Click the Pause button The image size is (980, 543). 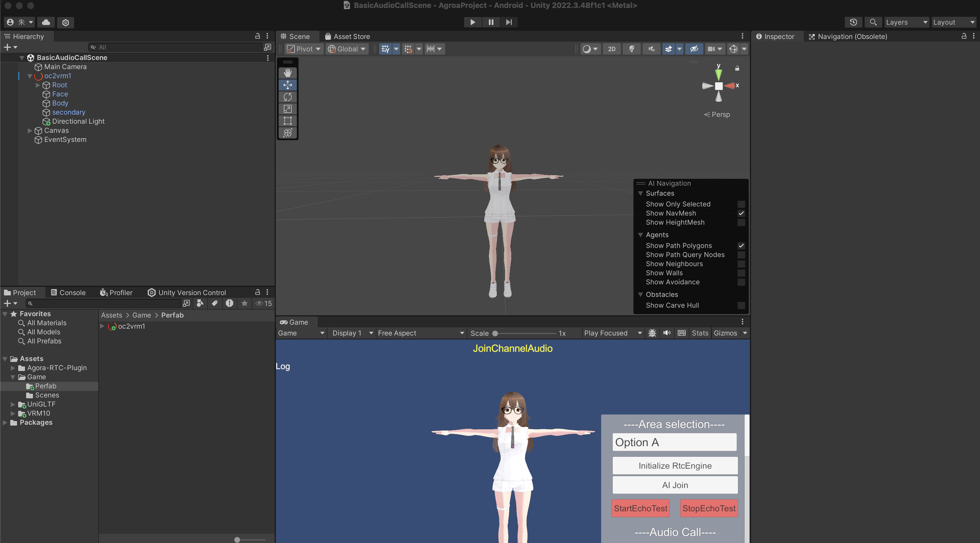pyautogui.click(x=491, y=22)
